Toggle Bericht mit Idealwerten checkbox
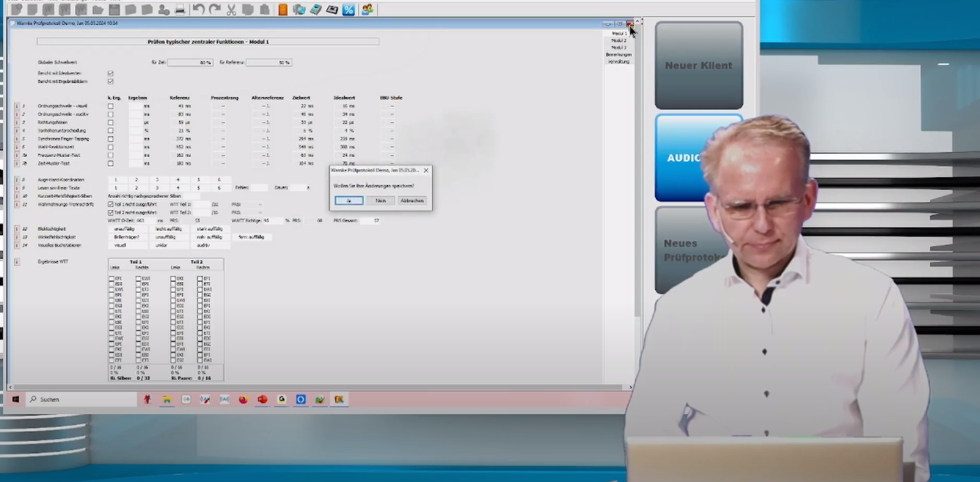The image size is (980, 482). coord(111,74)
